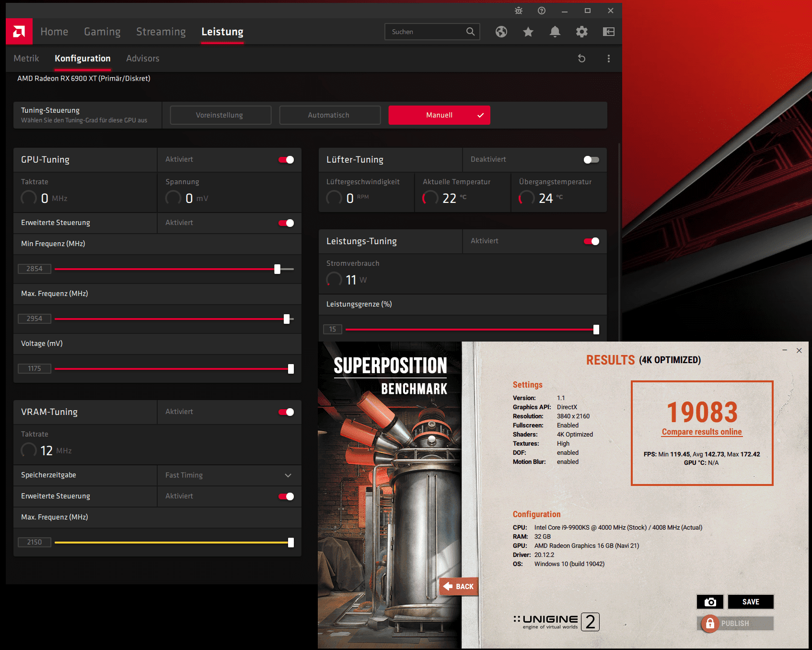Click the Leistungsgrenze slider handle
Image resolution: width=812 pixels, height=650 pixels.
596,330
